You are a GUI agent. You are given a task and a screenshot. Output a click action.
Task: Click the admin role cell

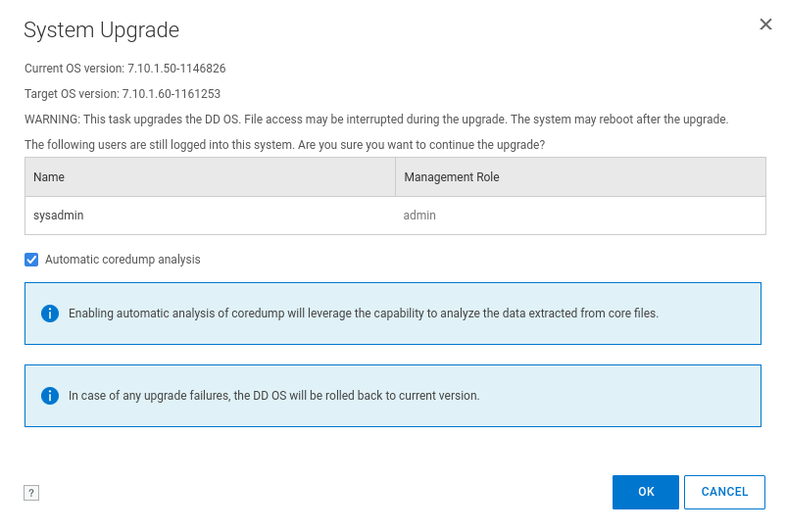point(419,216)
